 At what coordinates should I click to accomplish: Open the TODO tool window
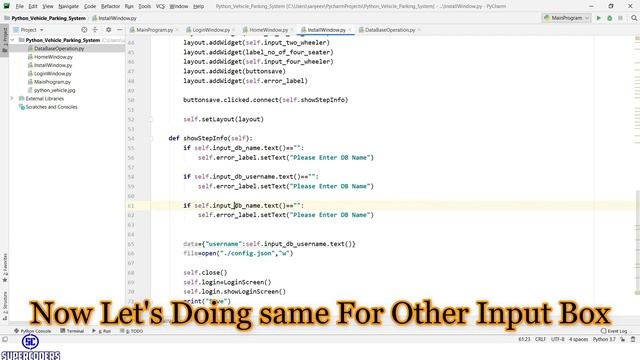132,331
